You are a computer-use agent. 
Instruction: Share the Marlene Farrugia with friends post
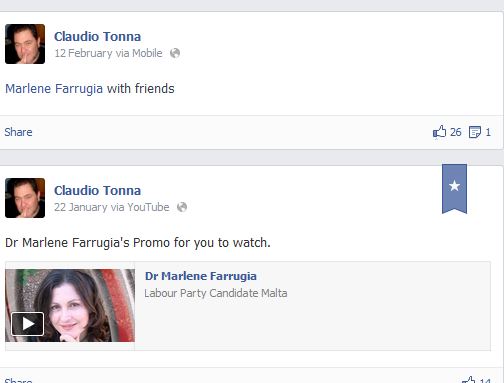click(x=18, y=132)
